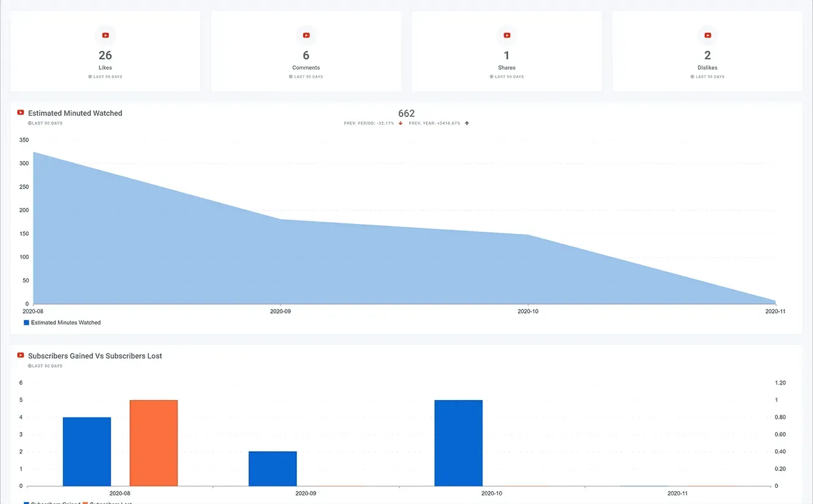The image size is (813, 504).
Task: Click the period icon under Comments
Action: tap(291, 77)
